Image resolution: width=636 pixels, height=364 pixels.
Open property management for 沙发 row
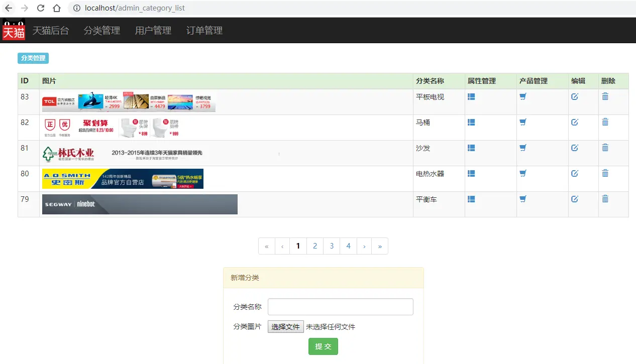[x=471, y=148]
